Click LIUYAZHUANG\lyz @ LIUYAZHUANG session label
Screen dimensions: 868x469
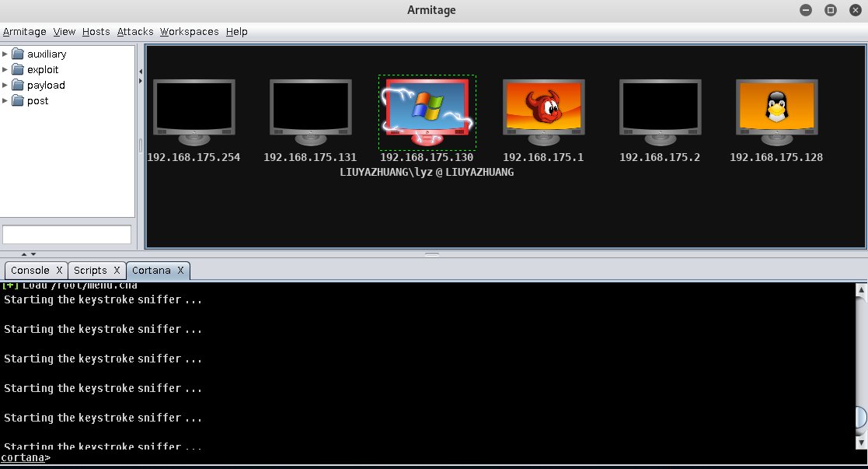[427, 173]
